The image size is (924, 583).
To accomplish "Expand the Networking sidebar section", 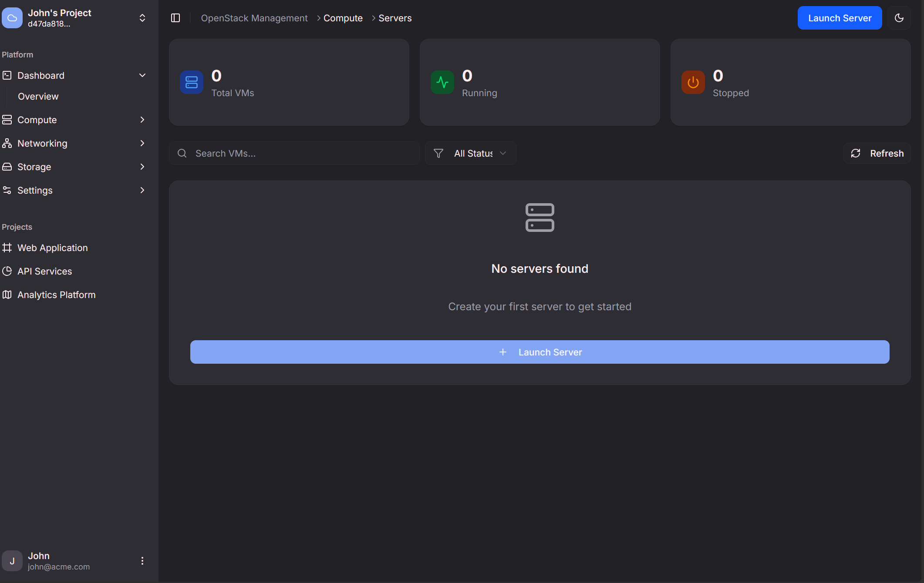I will coord(142,143).
